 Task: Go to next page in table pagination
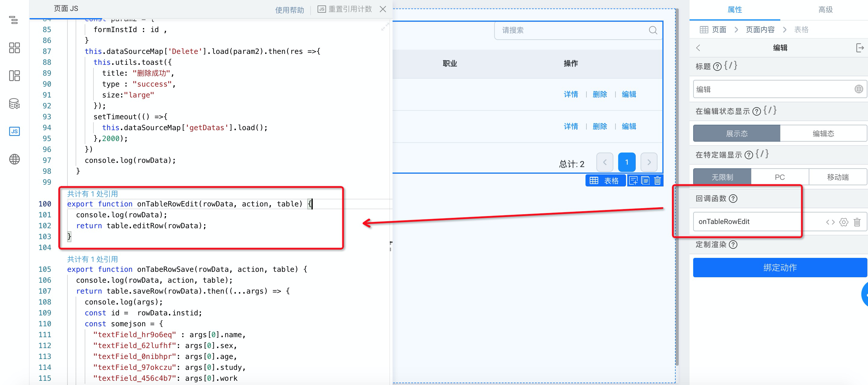[649, 162]
